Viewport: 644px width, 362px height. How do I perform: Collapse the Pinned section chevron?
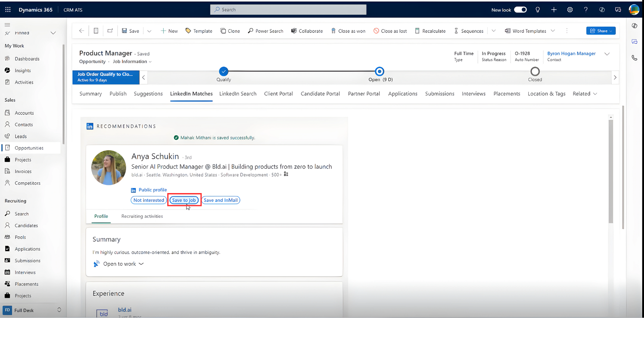click(x=53, y=33)
